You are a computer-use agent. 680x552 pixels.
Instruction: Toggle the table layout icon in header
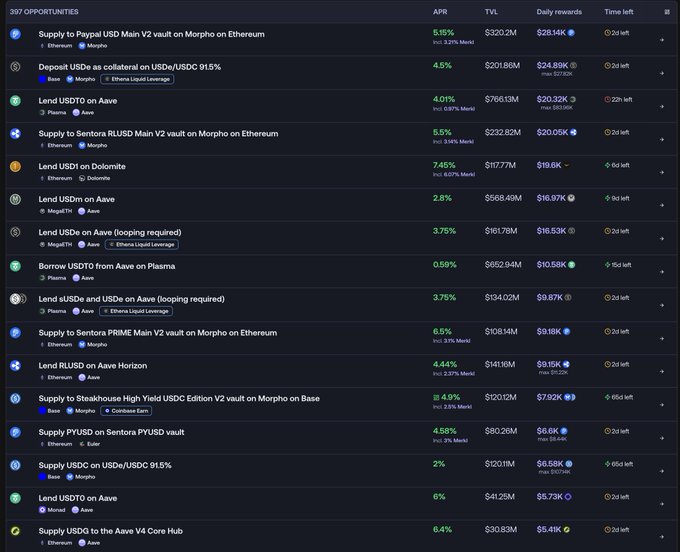(x=667, y=12)
